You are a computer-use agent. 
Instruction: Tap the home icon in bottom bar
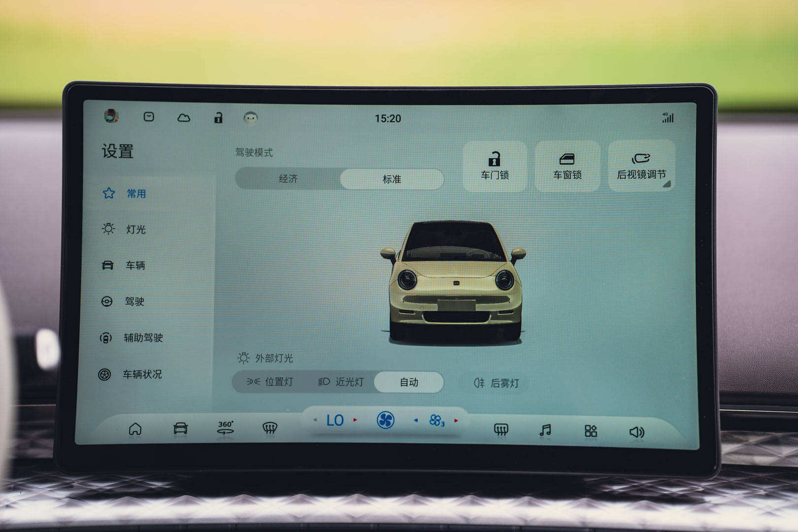[x=135, y=429]
